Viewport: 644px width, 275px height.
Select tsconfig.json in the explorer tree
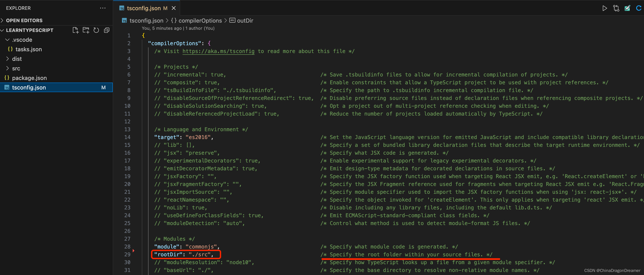pos(56,87)
